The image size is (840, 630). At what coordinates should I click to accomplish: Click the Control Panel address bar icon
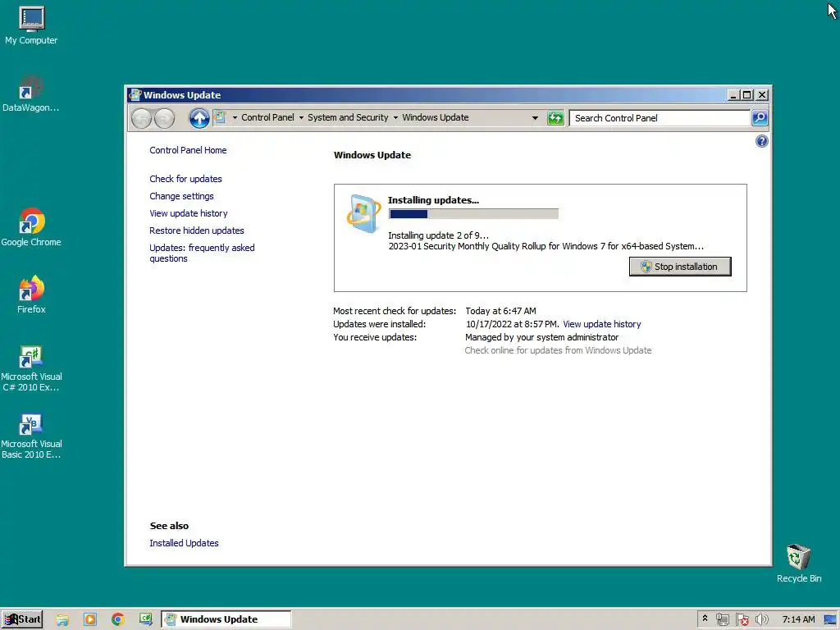220,116
